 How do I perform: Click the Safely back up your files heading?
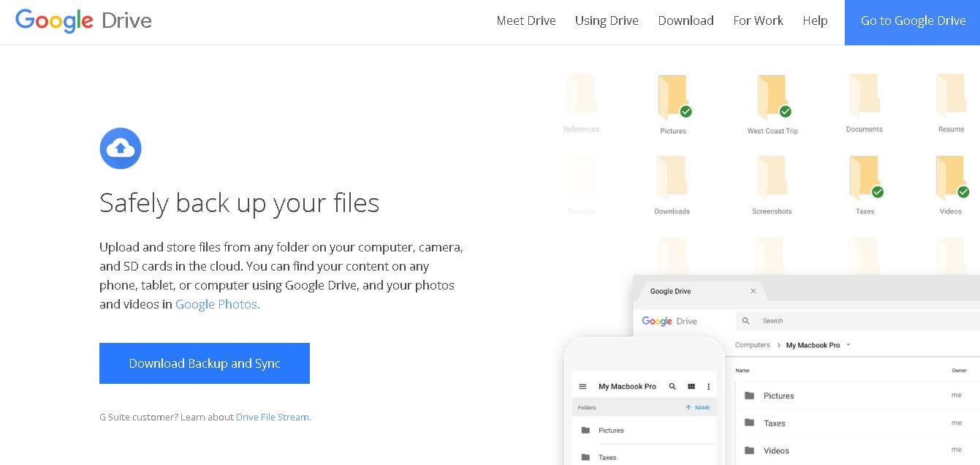[239, 203]
